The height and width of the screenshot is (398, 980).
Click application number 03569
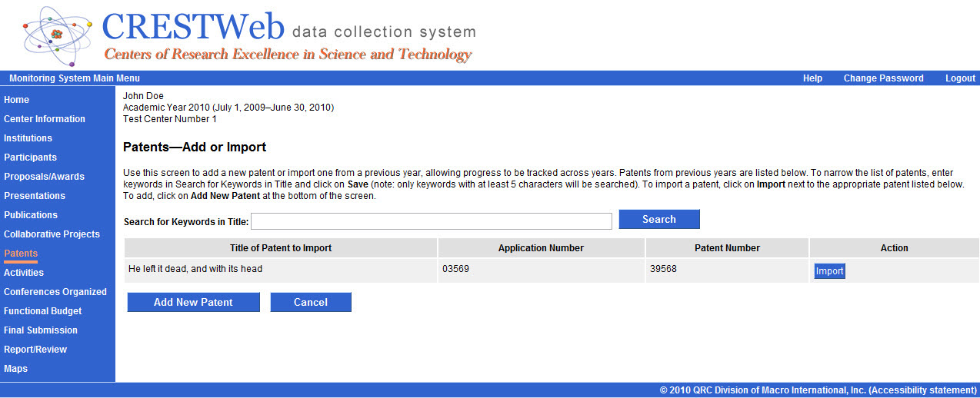[455, 269]
